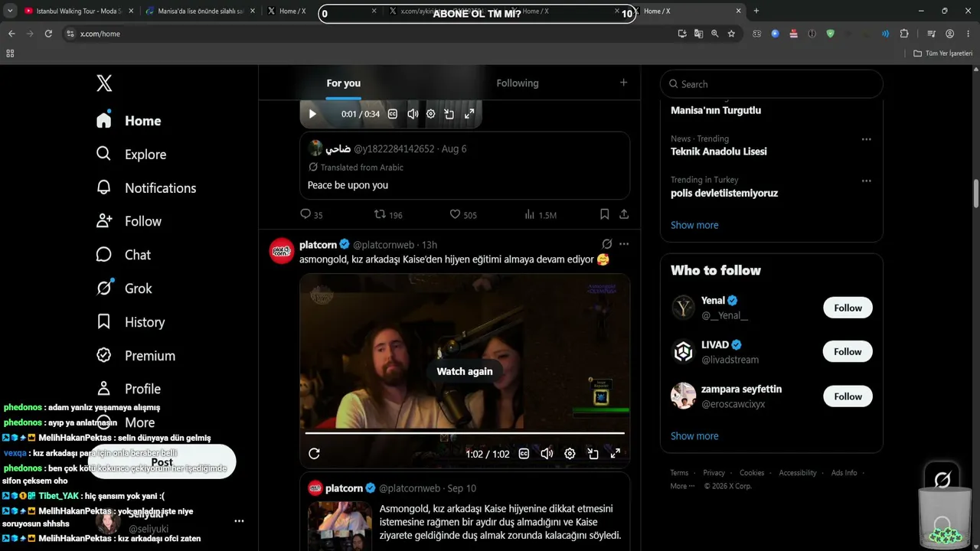Toggle captions on the Asmongold video

[x=524, y=454]
